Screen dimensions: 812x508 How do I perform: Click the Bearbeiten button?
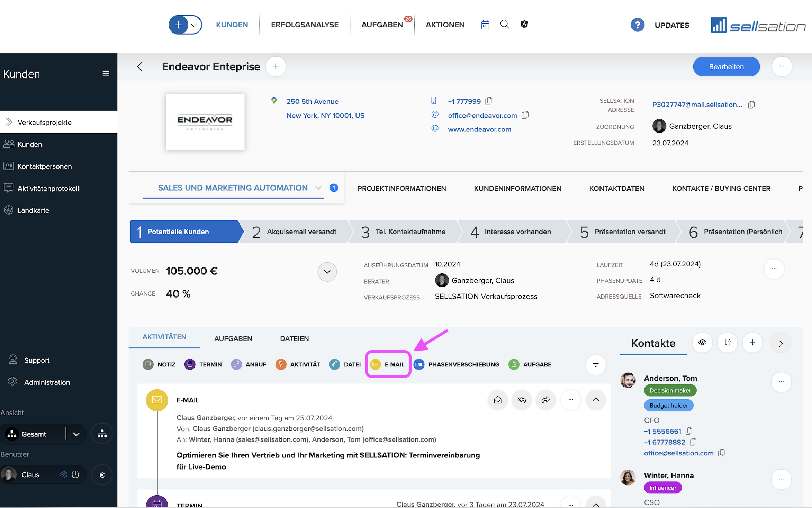pos(726,66)
